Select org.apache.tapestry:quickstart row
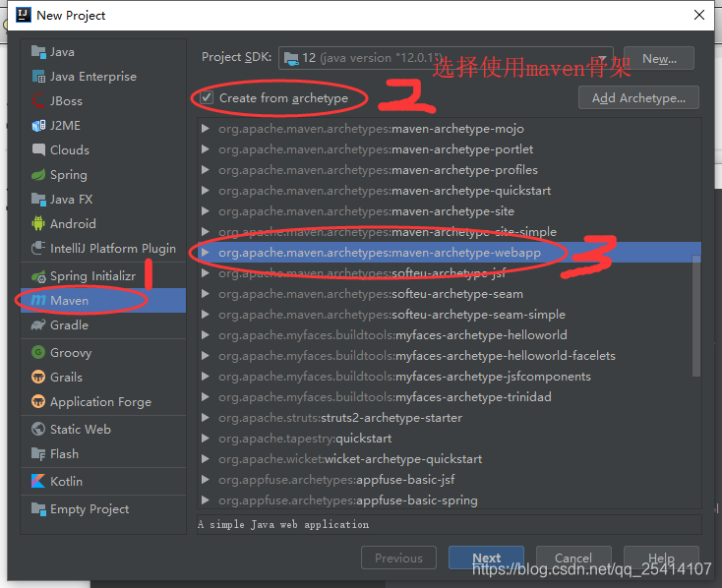 pyautogui.click(x=449, y=439)
